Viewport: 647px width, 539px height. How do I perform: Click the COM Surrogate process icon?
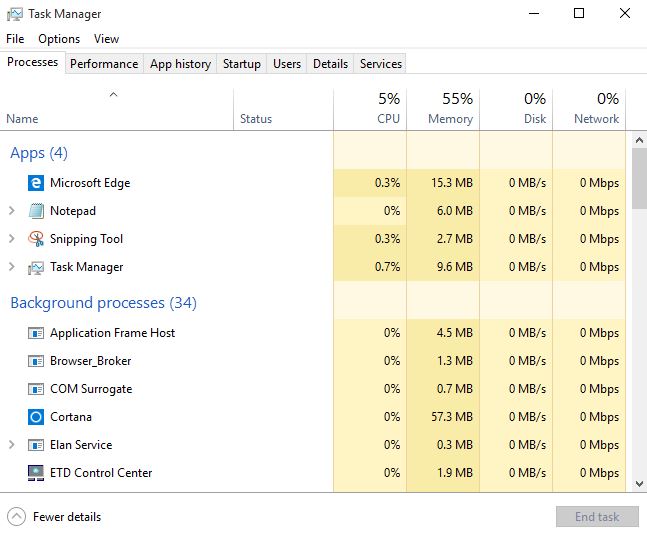point(36,389)
